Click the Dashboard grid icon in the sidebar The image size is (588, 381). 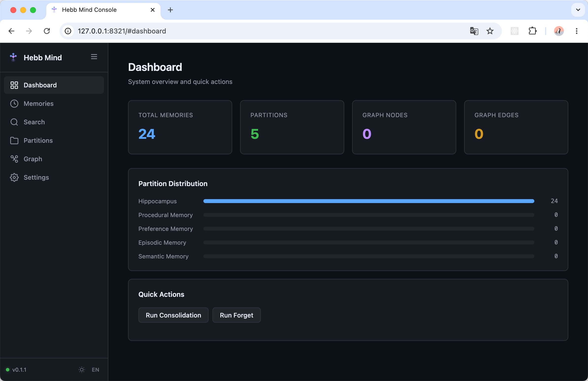(x=14, y=85)
